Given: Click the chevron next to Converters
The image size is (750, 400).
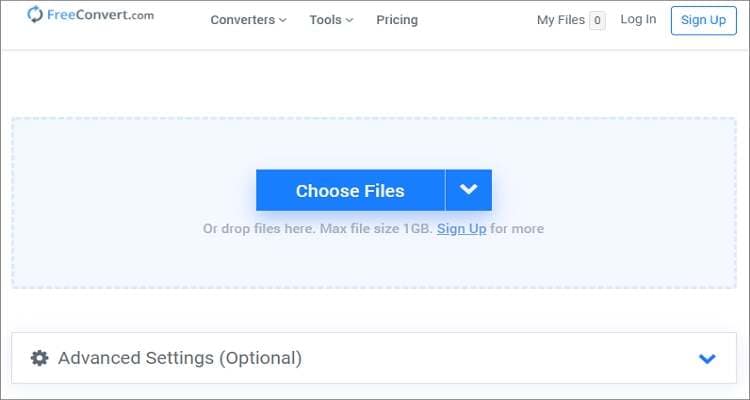Looking at the screenshot, I should tap(282, 20).
